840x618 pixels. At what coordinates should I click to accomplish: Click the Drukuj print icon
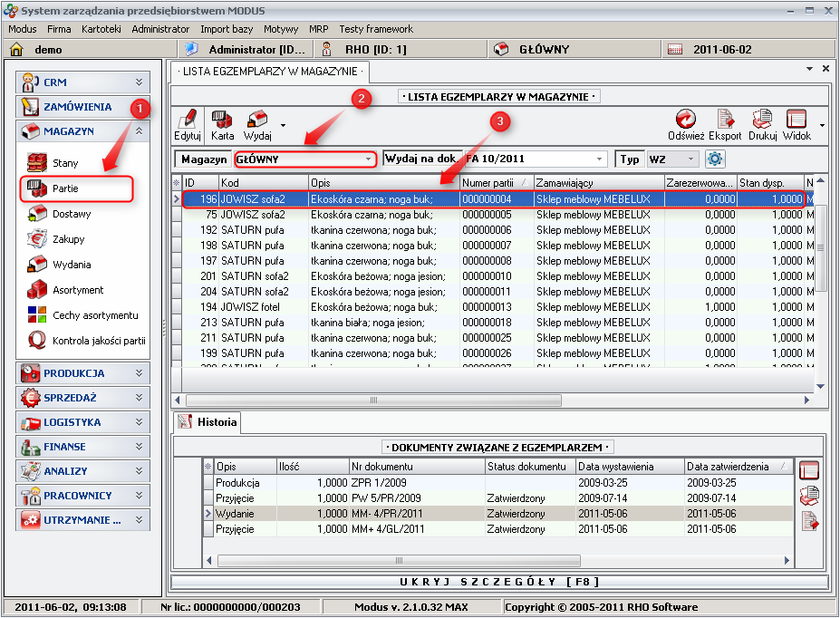pyautogui.click(x=762, y=124)
